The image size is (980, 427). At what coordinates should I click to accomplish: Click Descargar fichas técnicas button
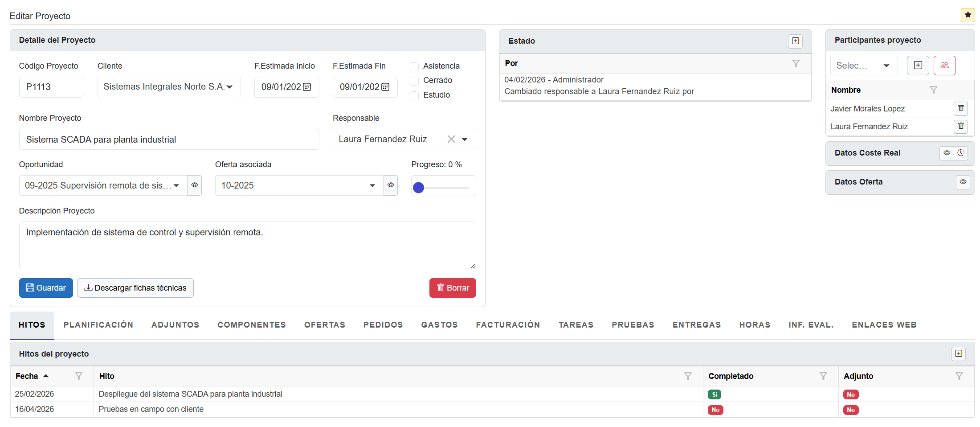tap(135, 288)
